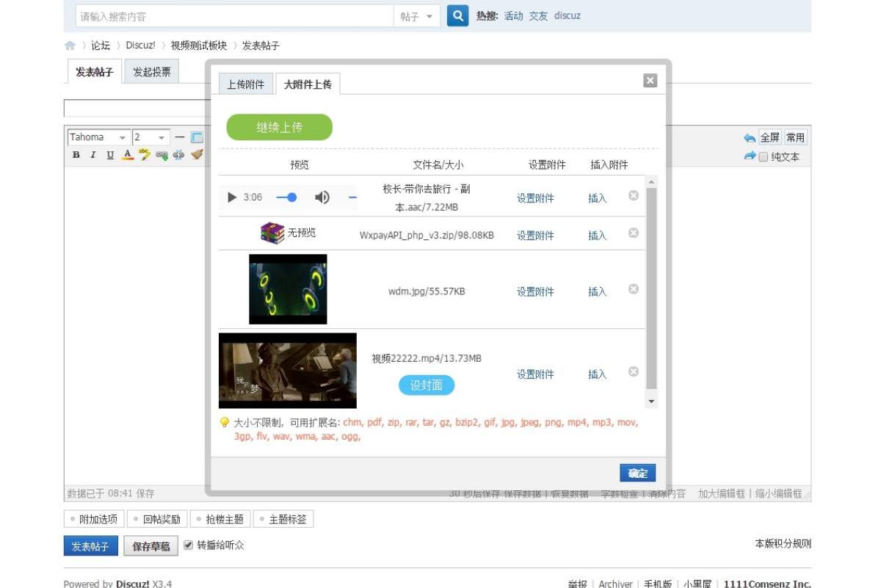This screenshot has height=588, width=892.
Task: Click 插入 for 视频22222.mp4
Action: click(598, 374)
